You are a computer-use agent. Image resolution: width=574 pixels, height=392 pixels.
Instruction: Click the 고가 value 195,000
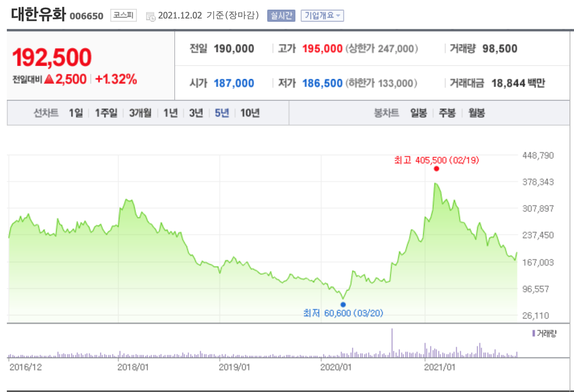pyautogui.click(x=322, y=49)
